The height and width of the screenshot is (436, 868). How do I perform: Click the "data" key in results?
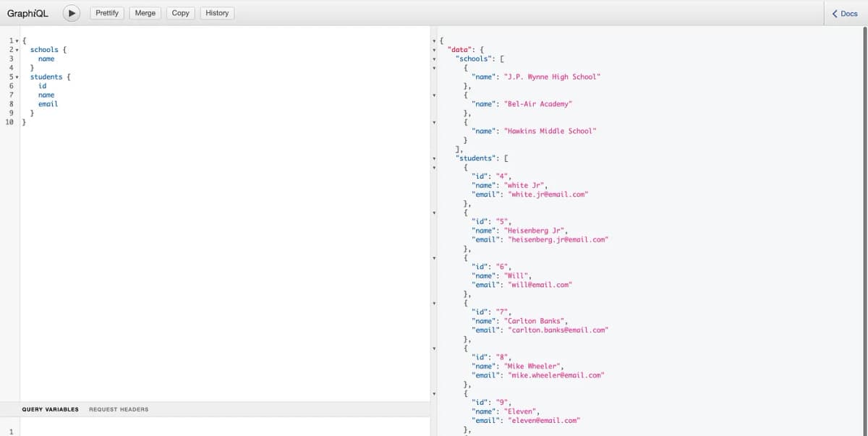(459, 50)
